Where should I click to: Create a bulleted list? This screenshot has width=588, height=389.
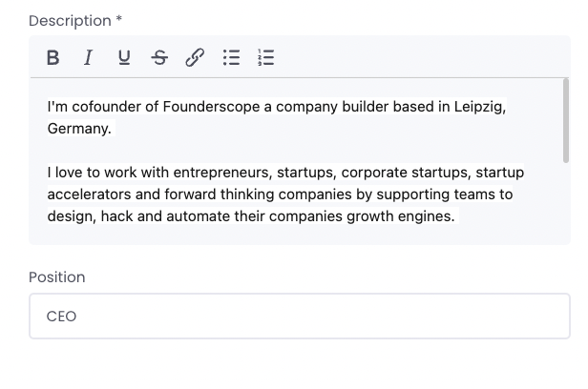click(231, 58)
